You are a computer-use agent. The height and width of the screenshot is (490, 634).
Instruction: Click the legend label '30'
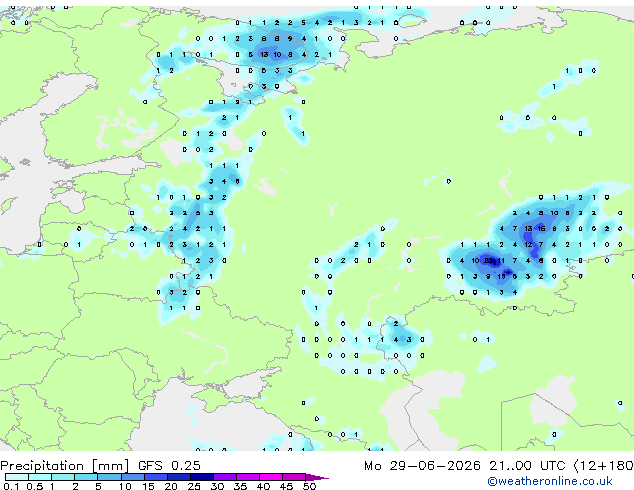tap(217, 486)
